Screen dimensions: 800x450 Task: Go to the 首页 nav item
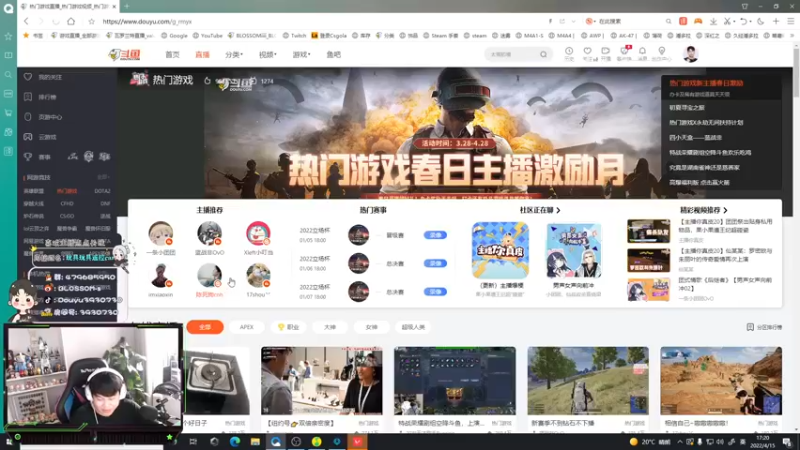click(172, 55)
